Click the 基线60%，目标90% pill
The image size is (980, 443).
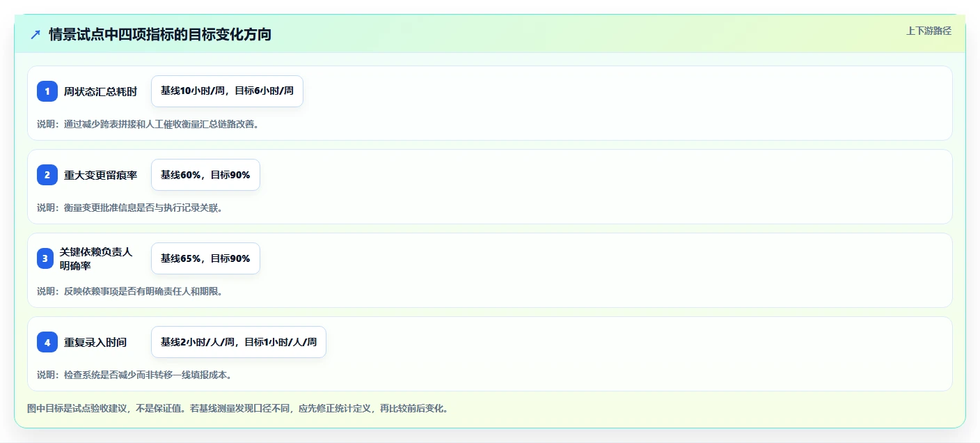pos(205,175)
